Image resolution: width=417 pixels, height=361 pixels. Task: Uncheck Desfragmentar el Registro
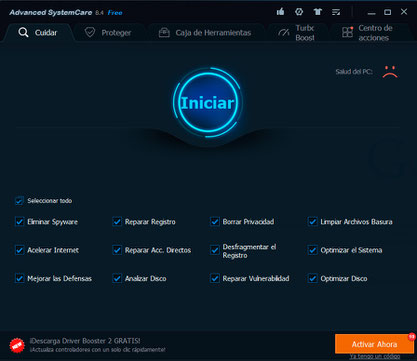point(215,250)
